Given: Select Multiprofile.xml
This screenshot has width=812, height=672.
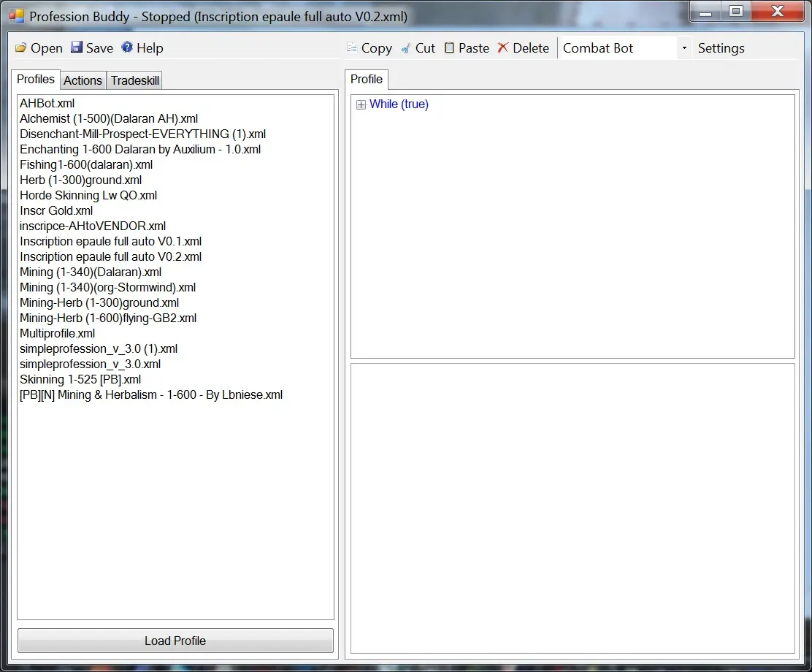Looking at the screenshot, I should pos(58,333).
